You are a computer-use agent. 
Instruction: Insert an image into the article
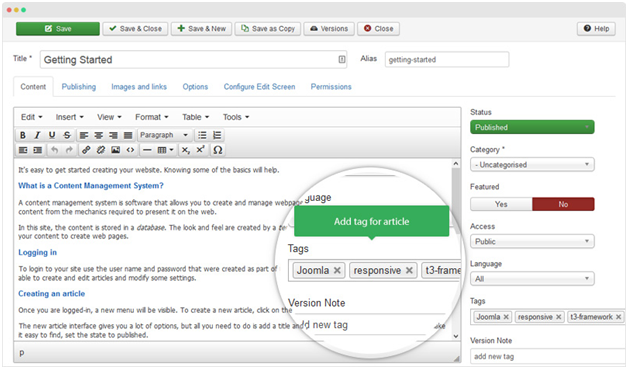pos(115,150)
